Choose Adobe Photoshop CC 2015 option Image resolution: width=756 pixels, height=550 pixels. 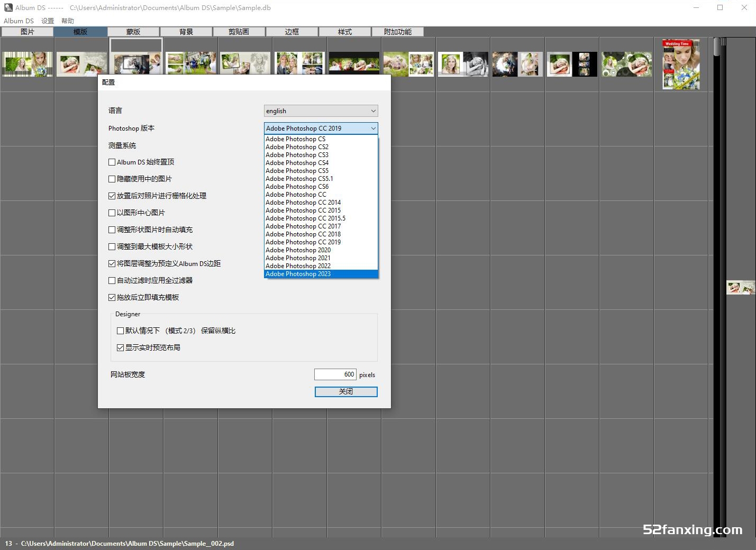pyautogui.click(x=321, y=210)
